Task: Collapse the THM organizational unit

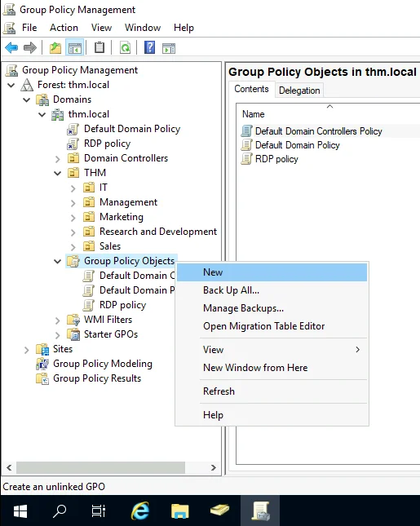Action: (58, 174)
